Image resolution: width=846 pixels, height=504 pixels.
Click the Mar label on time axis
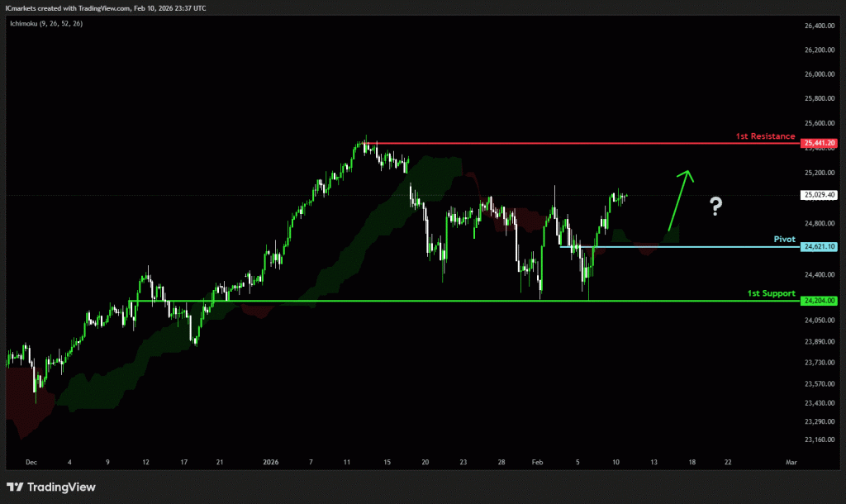790,464
